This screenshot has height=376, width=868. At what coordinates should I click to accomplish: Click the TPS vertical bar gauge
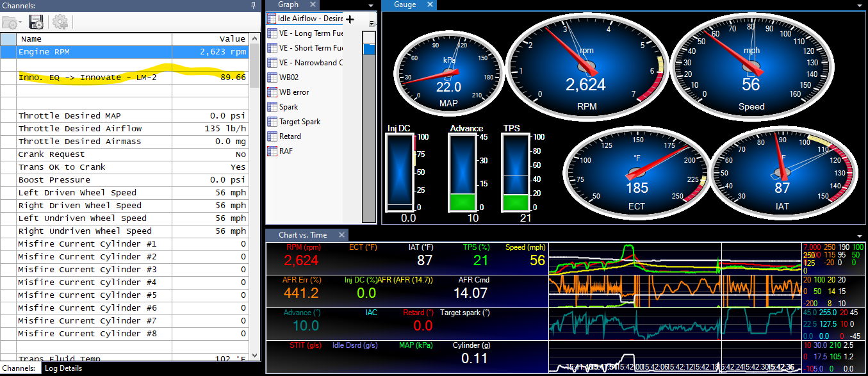pyautogui.click(x=512, y=172)
